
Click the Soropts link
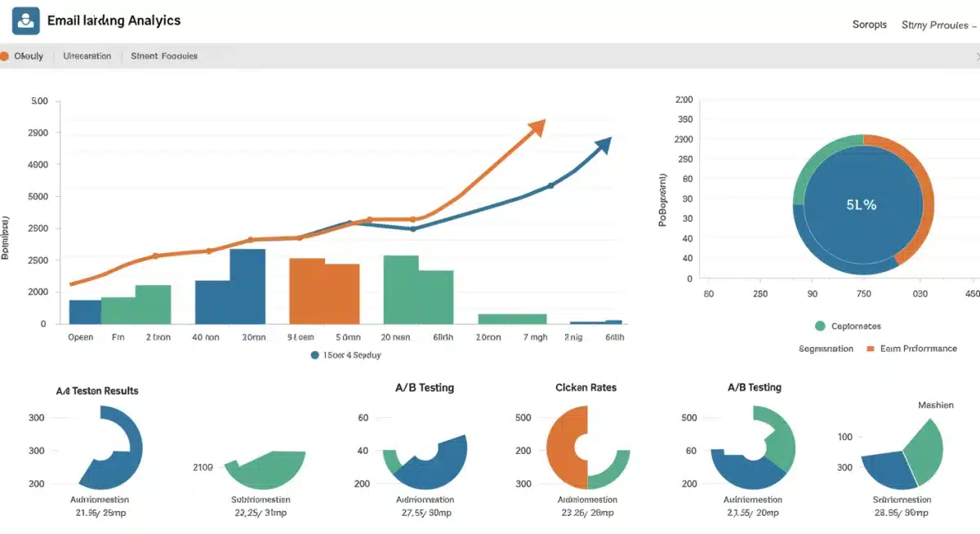[x=869, y=24]
